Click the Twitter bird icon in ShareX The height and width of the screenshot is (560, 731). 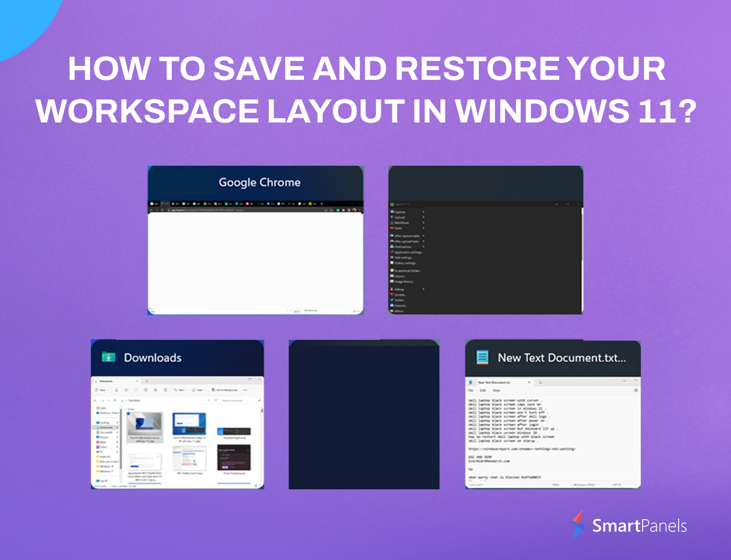(x=393, y=300)
